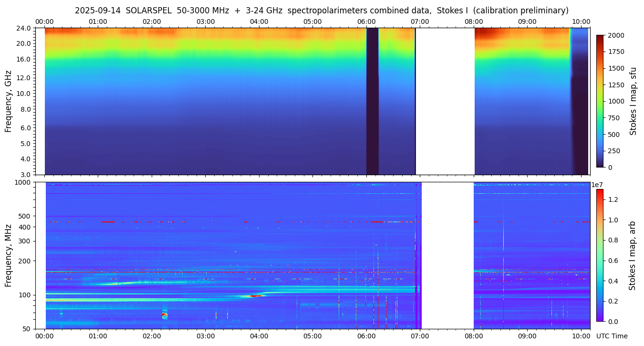Click the white data gap in MHz panel
This screenshot has height=346, width=644.
pyautogui.click(x=447, y=255)
